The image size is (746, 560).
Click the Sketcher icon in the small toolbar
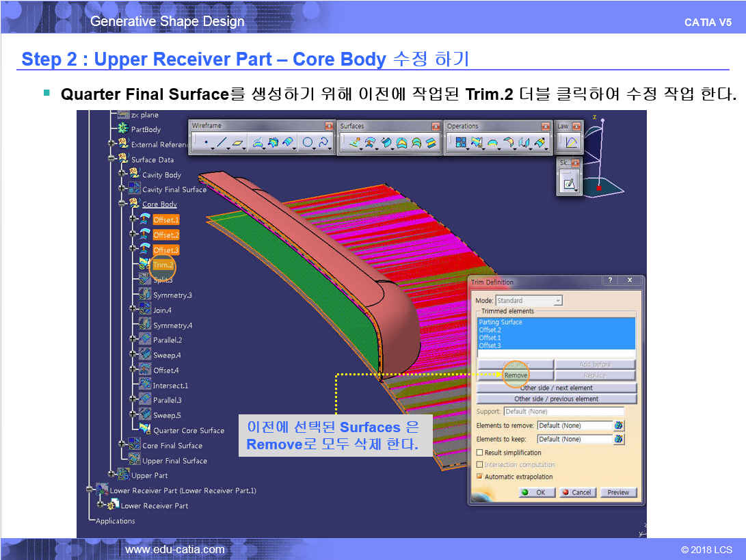click(x=569, y=183)
